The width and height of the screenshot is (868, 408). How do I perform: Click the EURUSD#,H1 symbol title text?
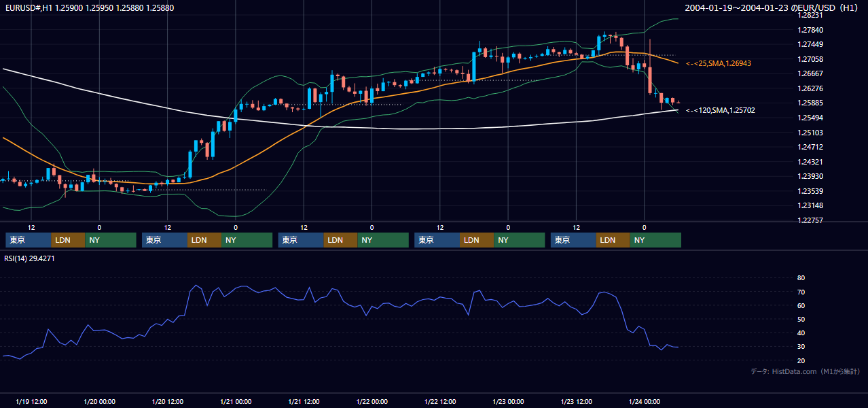click(88, 8)
